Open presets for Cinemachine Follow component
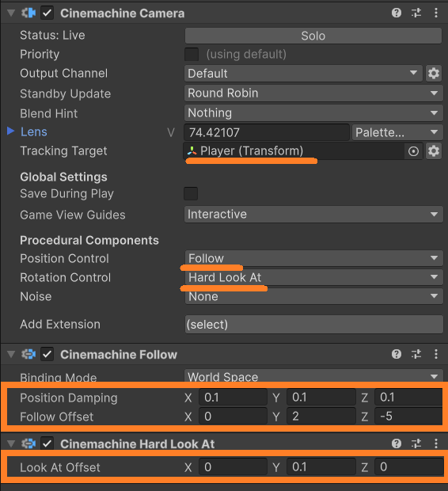 416,354
